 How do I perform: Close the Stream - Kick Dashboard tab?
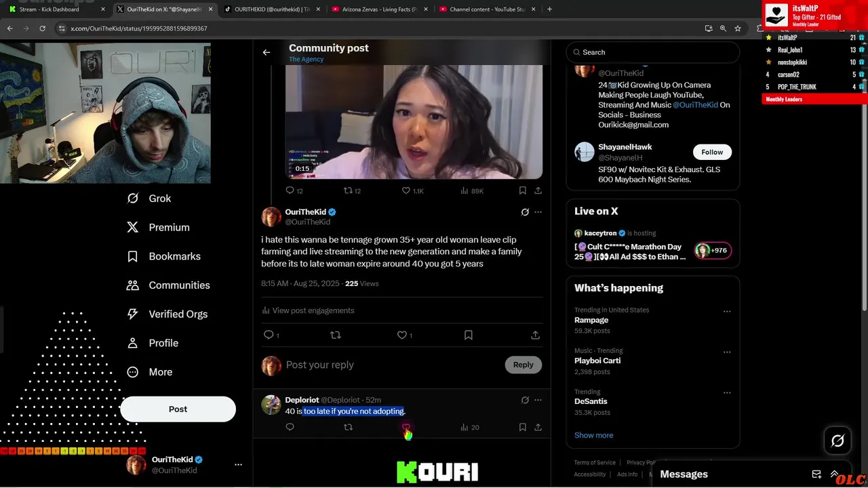click(x=103, y=9)
